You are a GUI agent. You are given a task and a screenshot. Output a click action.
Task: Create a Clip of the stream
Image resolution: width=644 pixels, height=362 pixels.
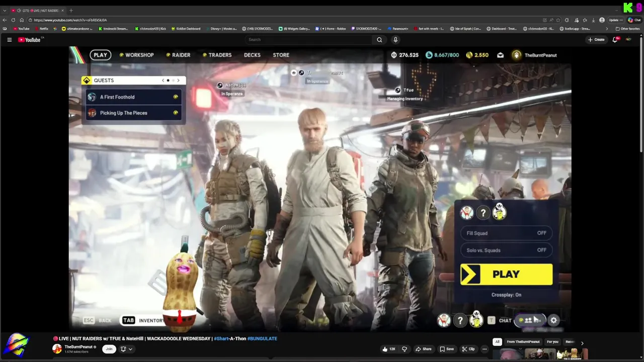click(468, 349)
